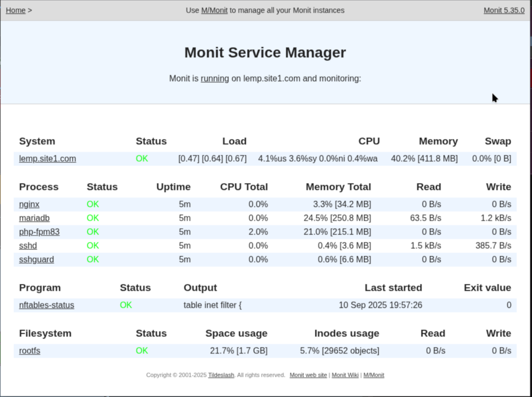Screen dimensions: 532x397
Task: Click the last started time '10 Sep 2025 19:57:26'
Action: [380, 306]
